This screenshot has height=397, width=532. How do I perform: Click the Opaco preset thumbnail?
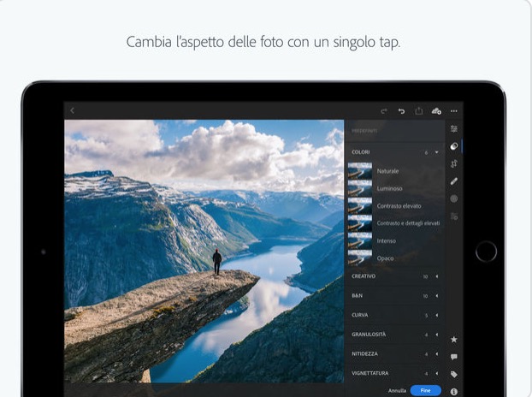pyautogui.click(x=359, y=258)
